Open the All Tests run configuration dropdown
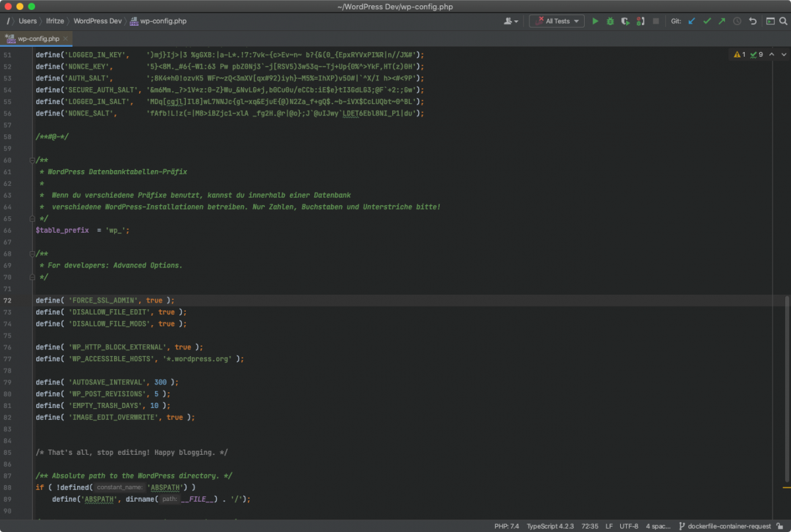791x532 pixels. click(557, 21)
